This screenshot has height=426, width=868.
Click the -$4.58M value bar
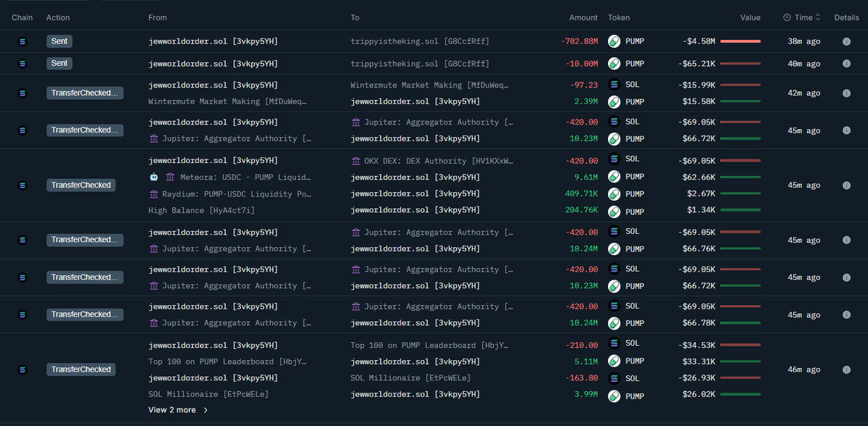coord(740,41)
